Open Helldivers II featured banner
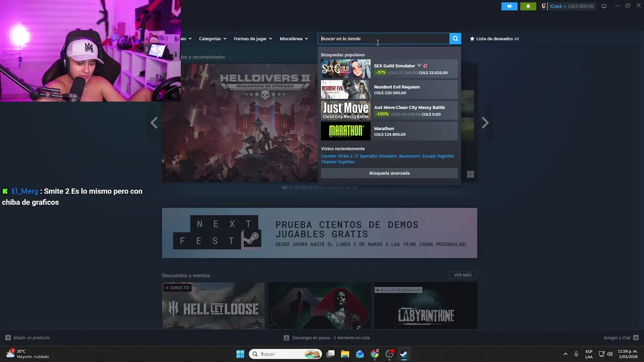Viewport: 644px width, 362px height. 239,123
